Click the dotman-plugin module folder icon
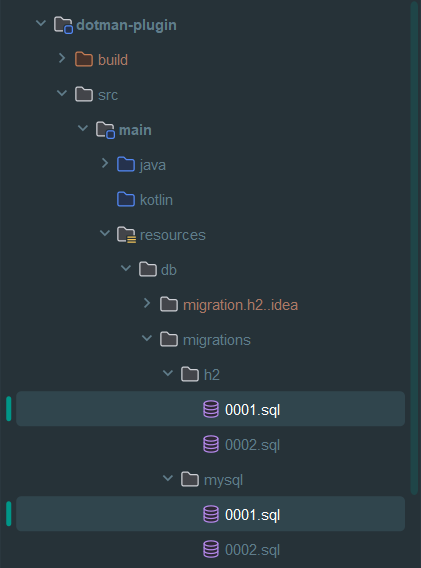 point(63,25)
